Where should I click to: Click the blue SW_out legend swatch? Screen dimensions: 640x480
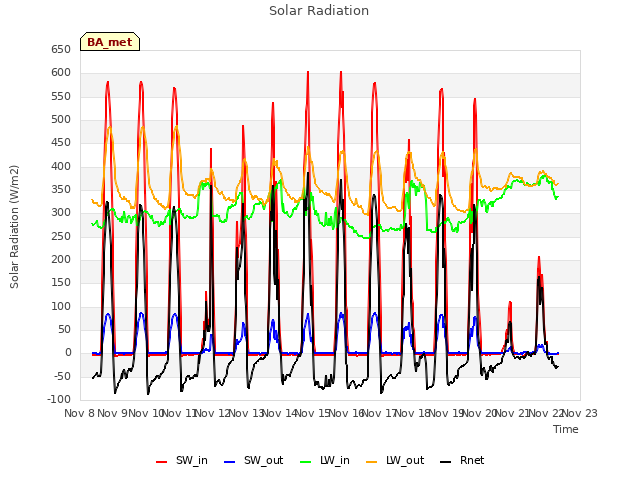point(230,462)
